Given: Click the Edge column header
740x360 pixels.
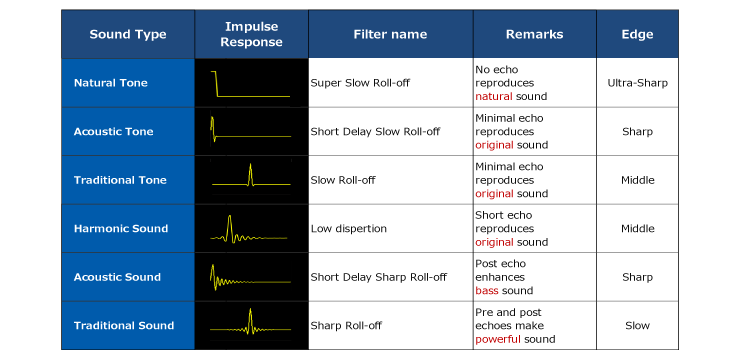Looking at the screenshot, I should [x=637, y=34].
